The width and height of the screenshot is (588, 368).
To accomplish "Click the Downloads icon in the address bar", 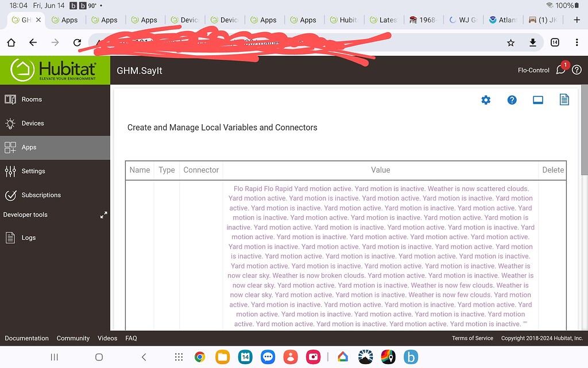I will 532,42.
